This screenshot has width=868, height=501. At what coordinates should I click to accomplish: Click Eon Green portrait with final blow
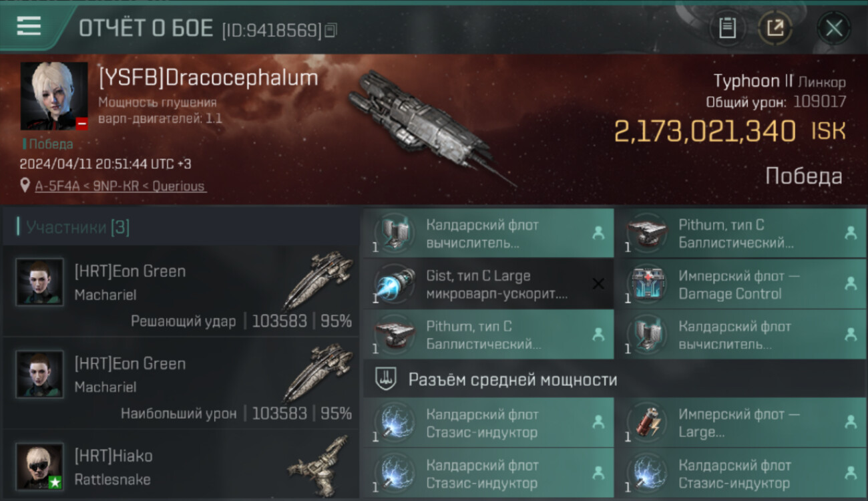[x=40, y=282]
